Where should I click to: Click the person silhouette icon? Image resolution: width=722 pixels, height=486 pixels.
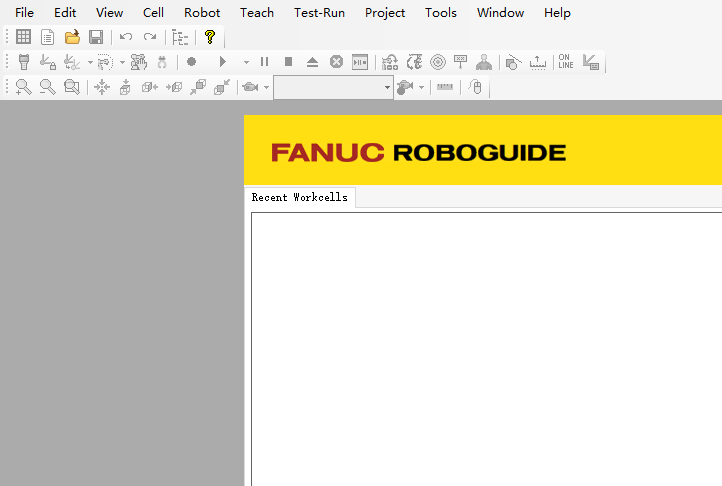pos(484,62)
